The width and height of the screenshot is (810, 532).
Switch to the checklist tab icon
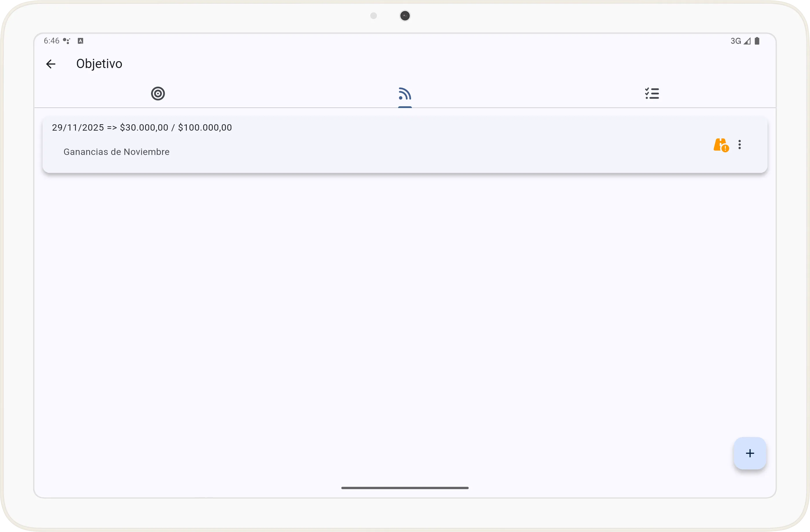651,94
